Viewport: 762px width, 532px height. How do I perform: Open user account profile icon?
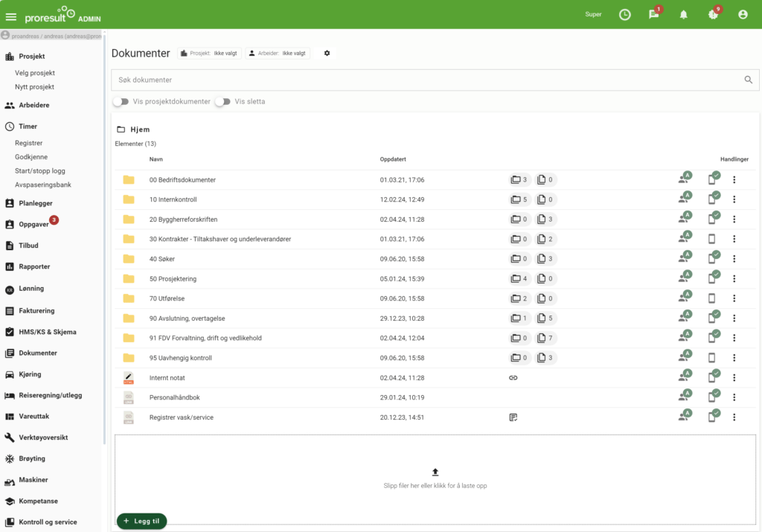(743, 15)
